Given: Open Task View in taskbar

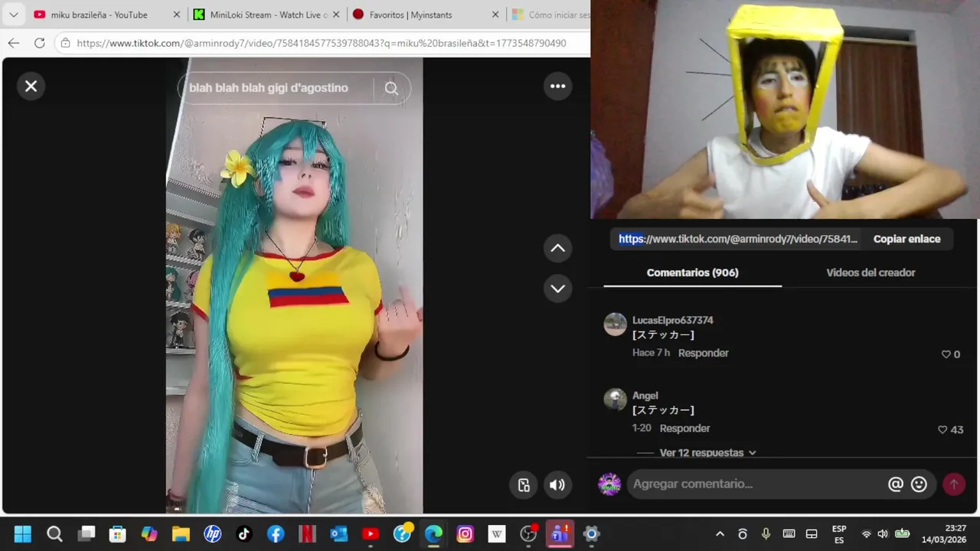Looking at the screenshot, I should click(87, 533).
